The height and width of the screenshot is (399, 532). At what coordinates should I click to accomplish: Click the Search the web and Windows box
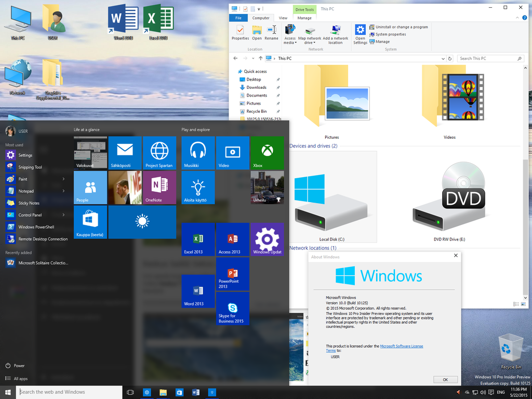tap(69, 392)
